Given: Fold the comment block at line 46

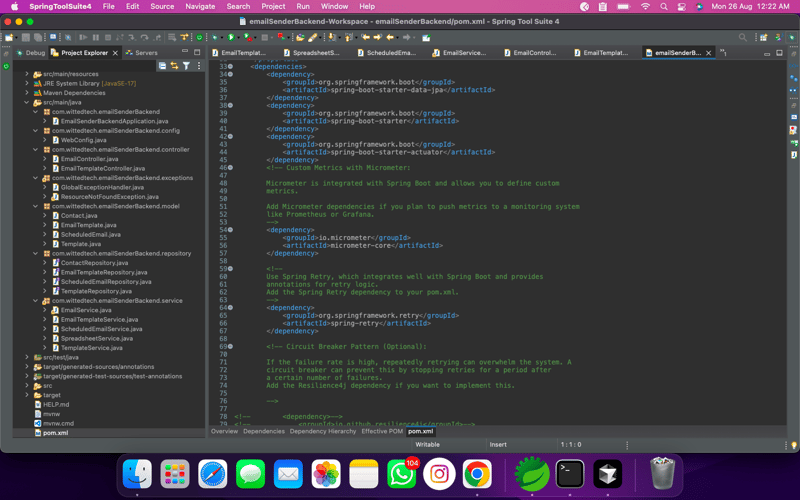Looking at the screenshot, I should tap(231, 167).
